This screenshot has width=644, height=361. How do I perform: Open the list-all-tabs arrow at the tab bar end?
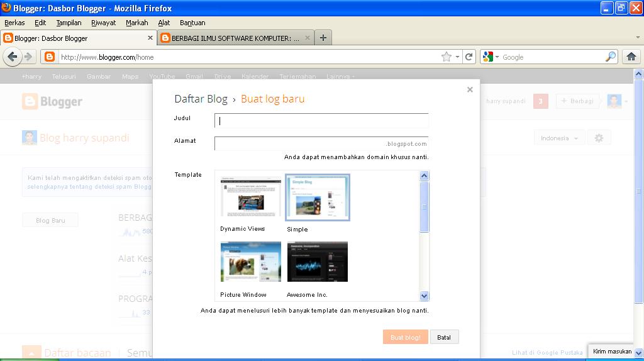(x=638, y=37)
